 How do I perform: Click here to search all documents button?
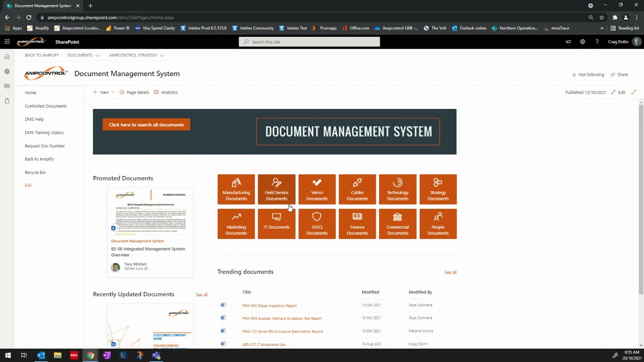click(x=146, y=125)
